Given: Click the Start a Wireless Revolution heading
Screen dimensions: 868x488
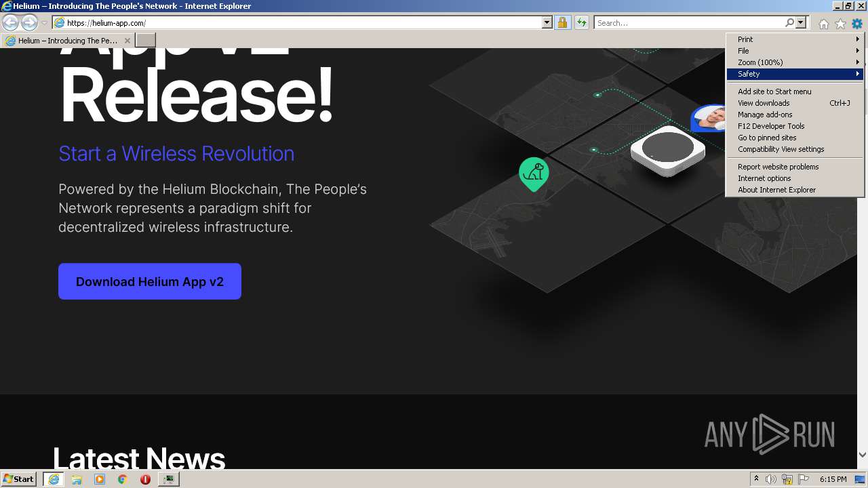Looking at the screenshot, I should tap(176, 153).
